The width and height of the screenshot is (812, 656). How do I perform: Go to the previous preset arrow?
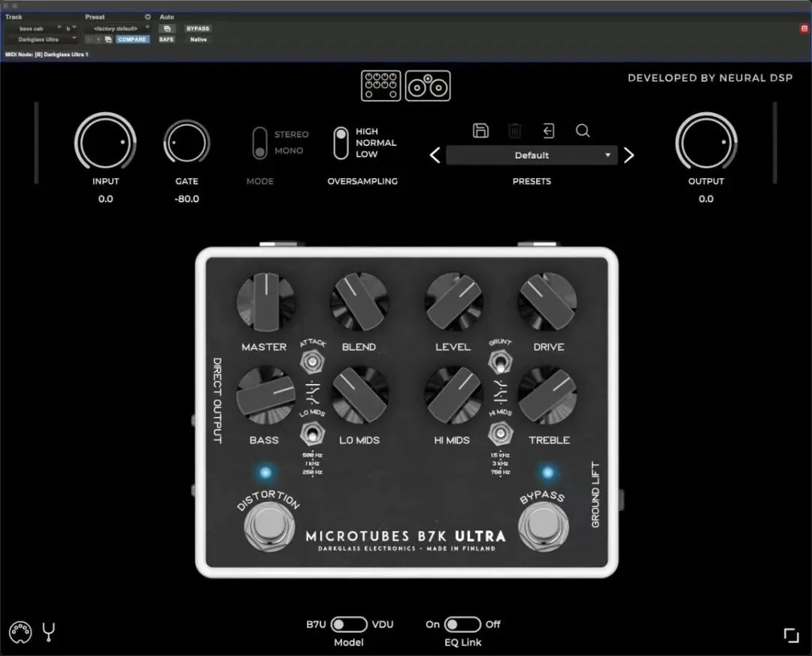435,156
